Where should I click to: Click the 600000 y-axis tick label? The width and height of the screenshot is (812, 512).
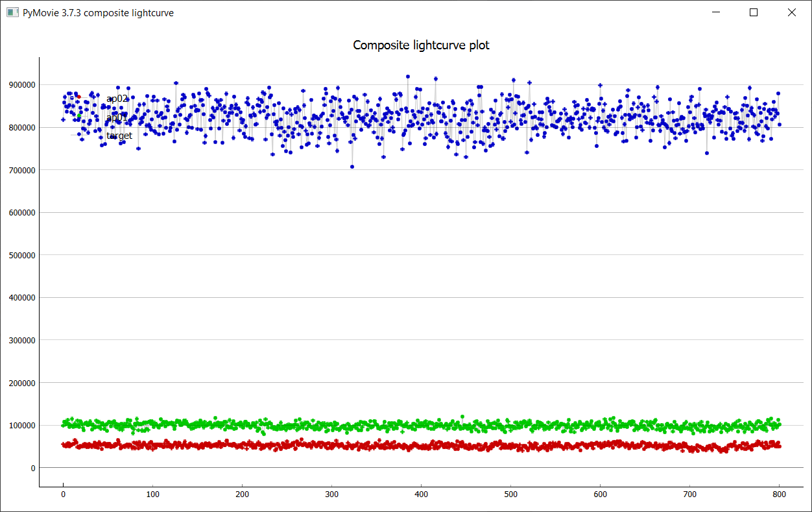click(x=21, y=212)
